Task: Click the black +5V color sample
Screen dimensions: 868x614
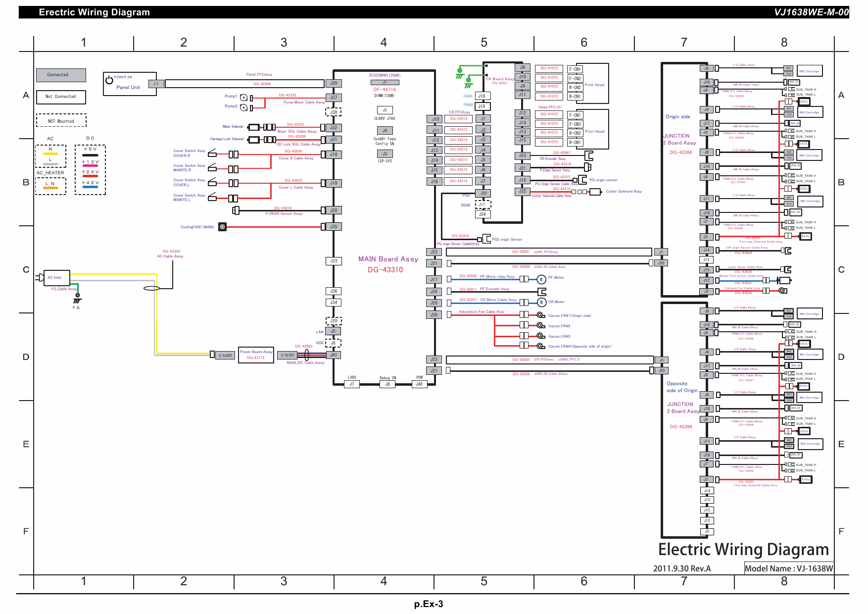Action: pos(90,155)
